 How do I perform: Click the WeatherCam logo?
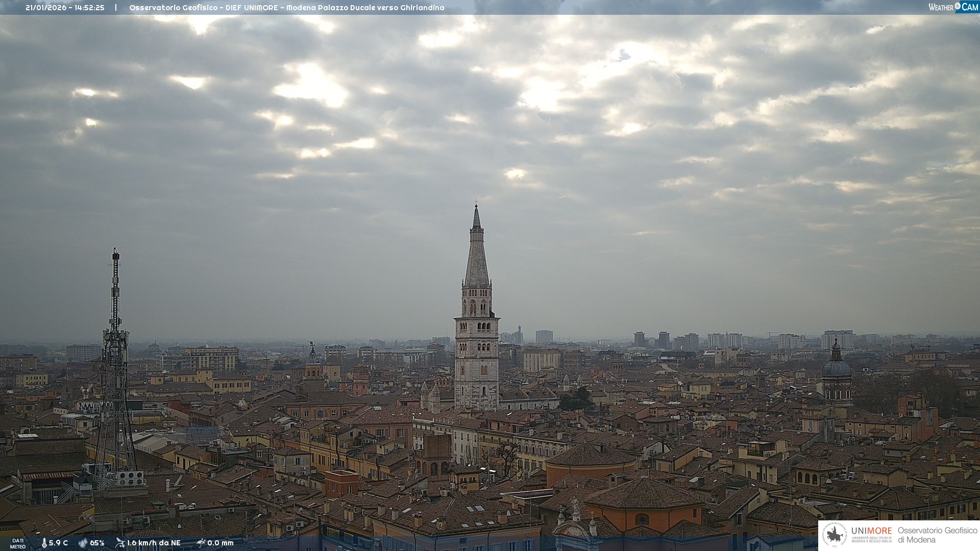pos(953,7)
